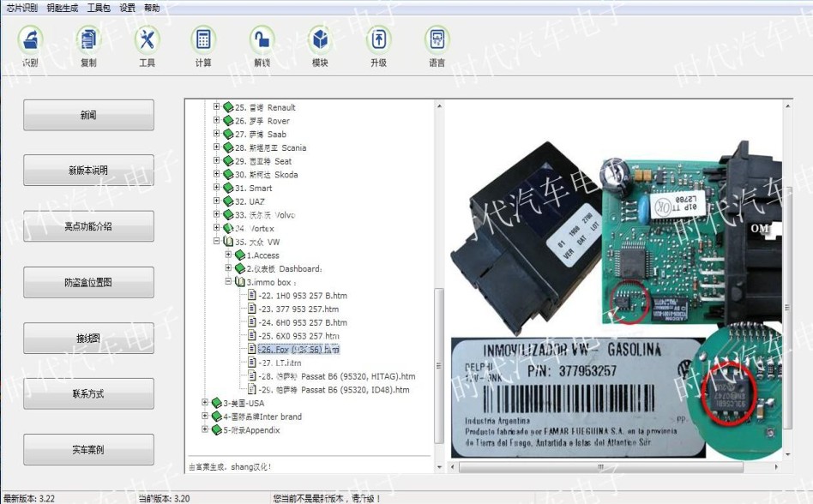
Task: Click the page icon for 1H0 953 257 B.htm
Action: [x=252, y=295]
